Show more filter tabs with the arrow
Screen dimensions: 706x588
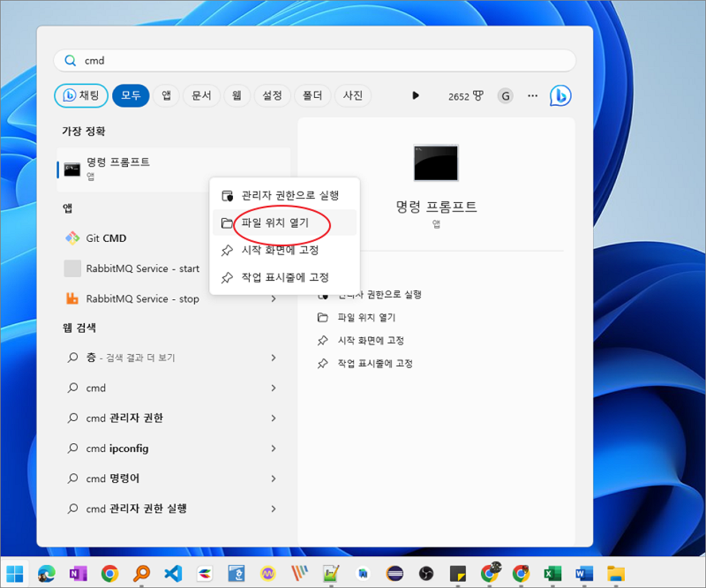[x=416, y=95]
